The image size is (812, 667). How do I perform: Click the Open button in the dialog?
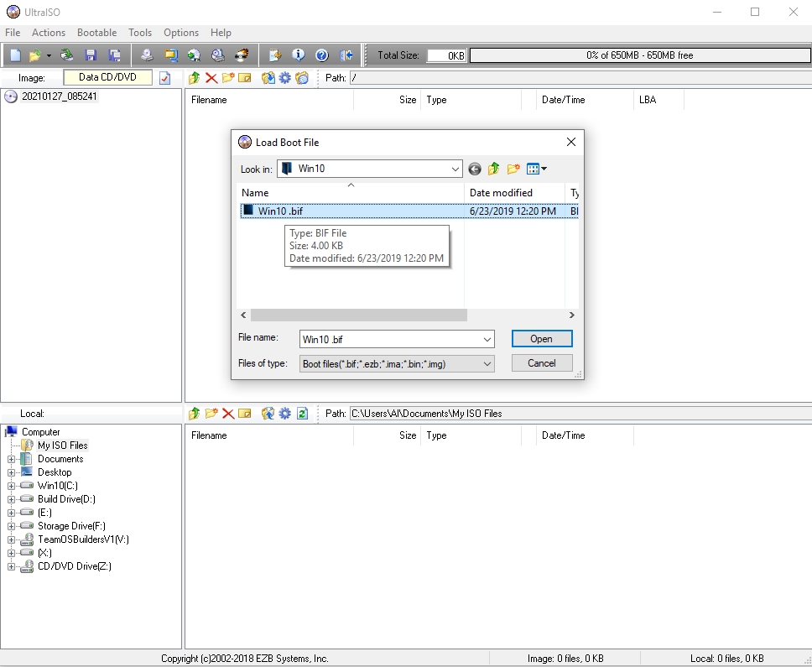point(542,339)
